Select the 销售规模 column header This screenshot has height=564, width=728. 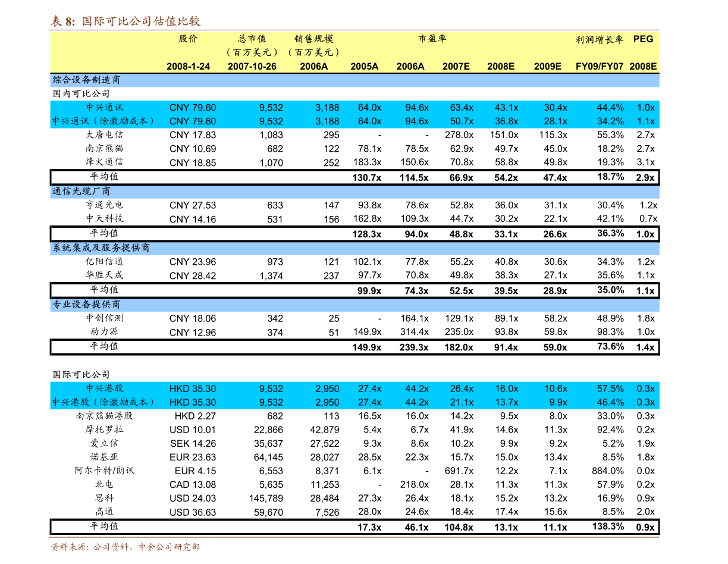pyautogui.click(x=313, y=39)
